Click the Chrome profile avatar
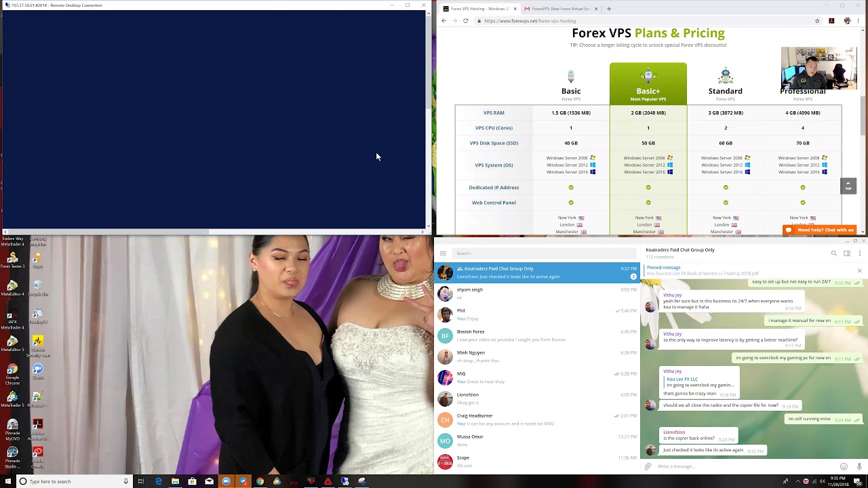 [x=847, y=21]
